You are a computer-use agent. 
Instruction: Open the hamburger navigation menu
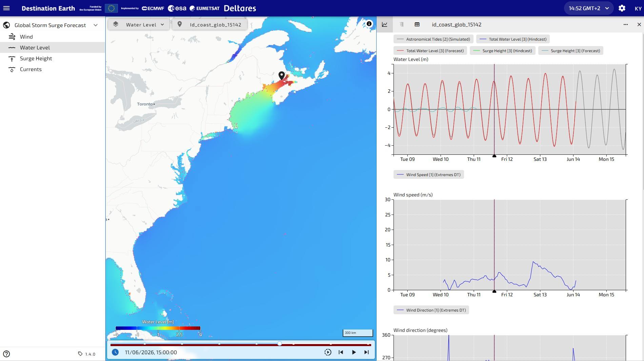tap(6, 8)
